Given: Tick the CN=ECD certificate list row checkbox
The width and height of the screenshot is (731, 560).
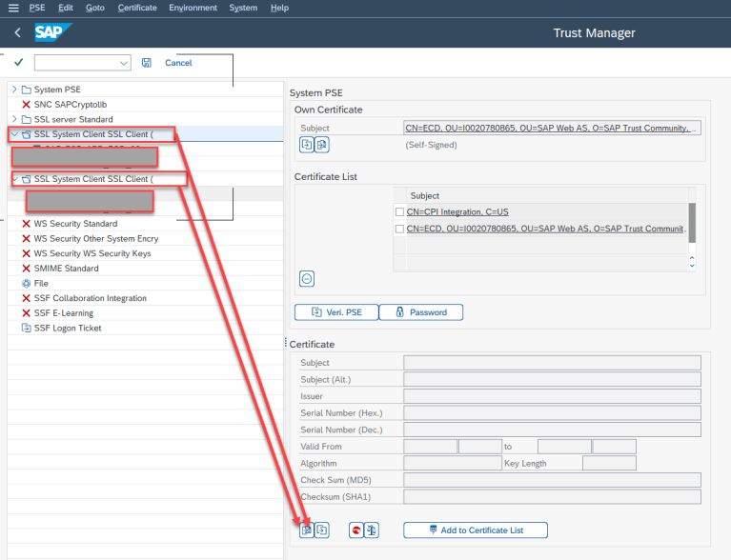Looking at the screenshot, I should coord(399,229).
